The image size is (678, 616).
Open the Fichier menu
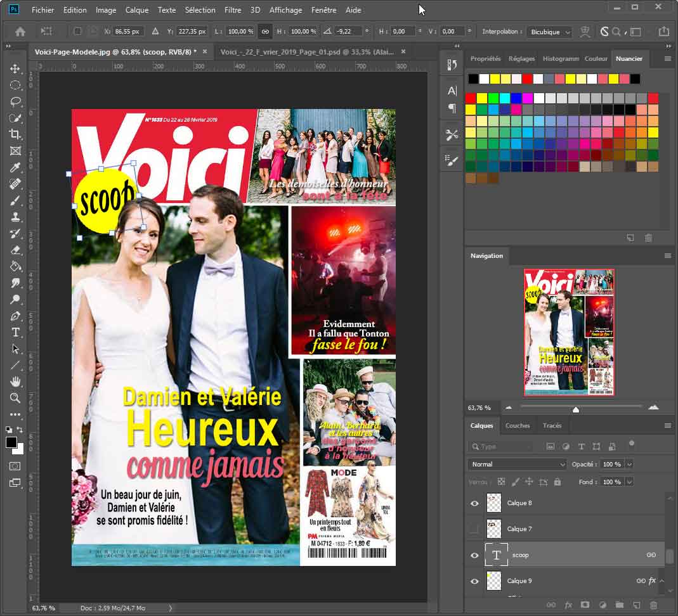pyautogui.click(x=42, y=10)
